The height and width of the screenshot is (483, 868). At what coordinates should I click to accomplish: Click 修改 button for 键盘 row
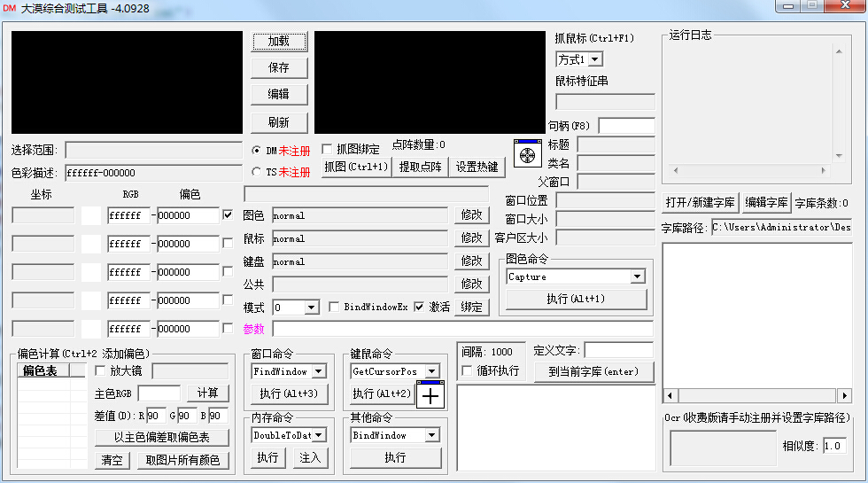point(471,261)
